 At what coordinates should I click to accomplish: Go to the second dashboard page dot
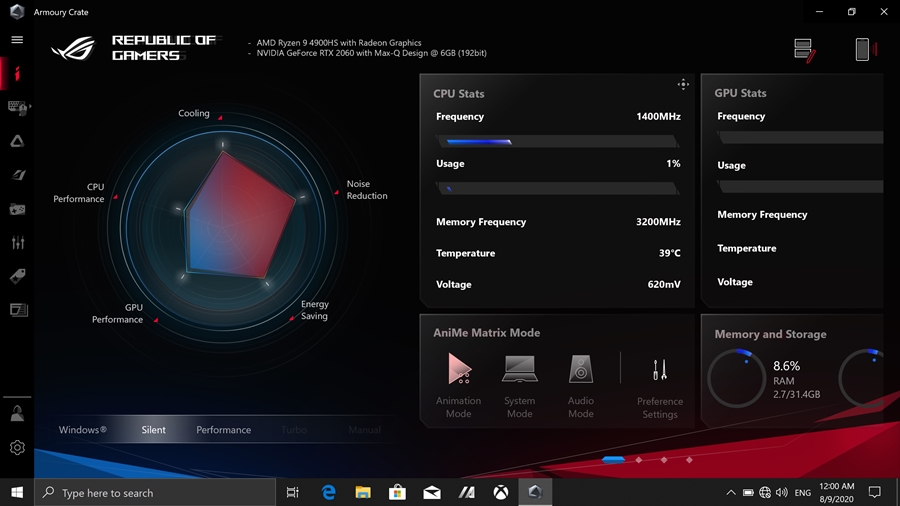pos(639,460)
